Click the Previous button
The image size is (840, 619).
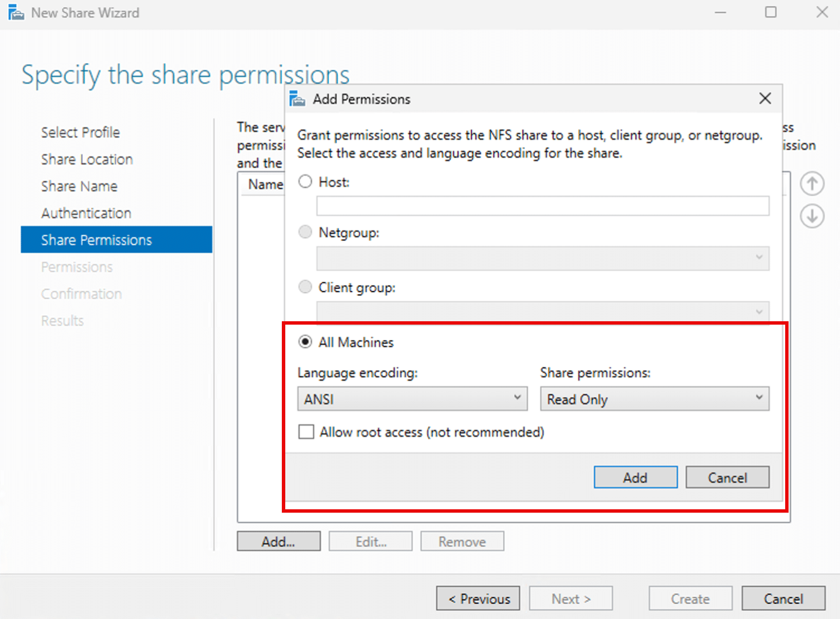[478, 598]
